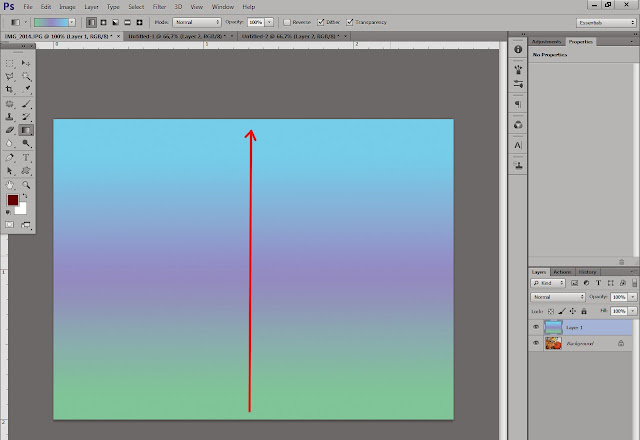Select the Eyedropper tool
The width and height of the screenshot is (640, 440).
[x=26, y=89]
